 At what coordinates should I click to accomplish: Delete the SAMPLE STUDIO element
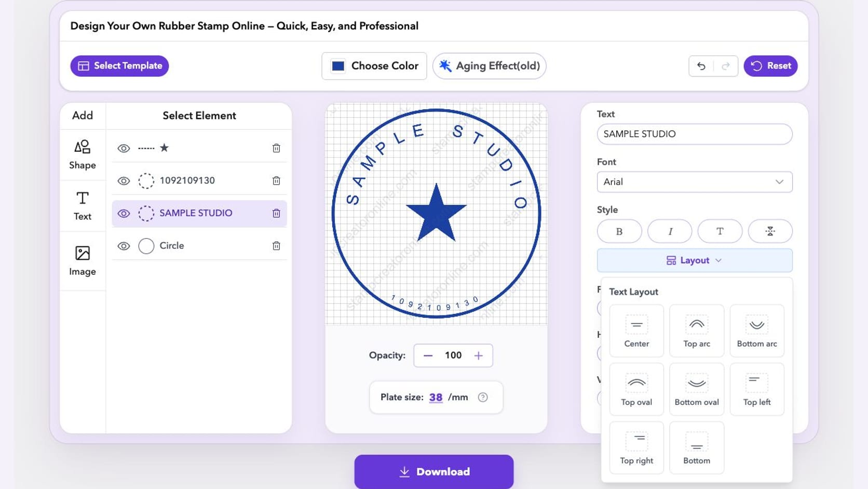point(276,213)
